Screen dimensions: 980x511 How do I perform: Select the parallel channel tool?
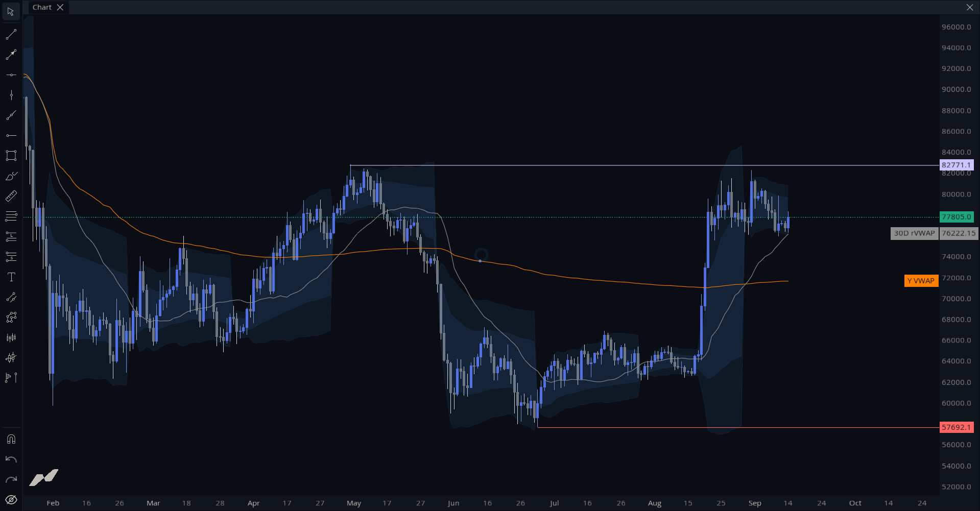[x=11, y=297]
